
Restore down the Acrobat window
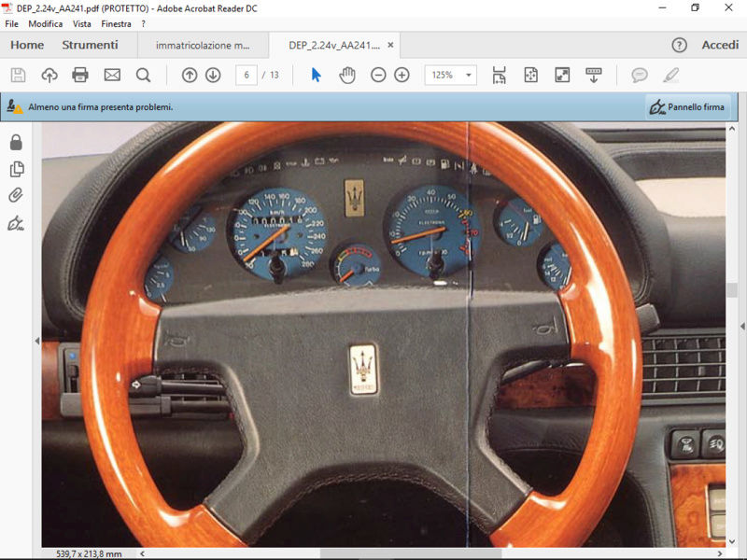(695, 7)
